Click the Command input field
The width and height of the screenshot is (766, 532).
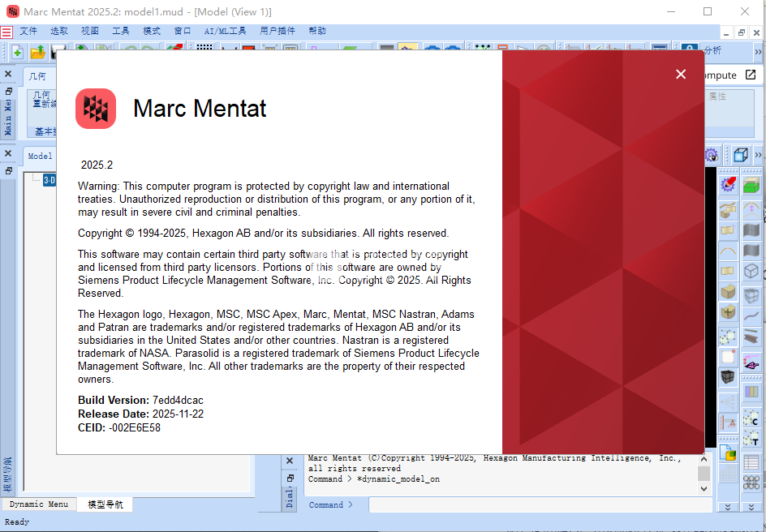tap(527, 504)
